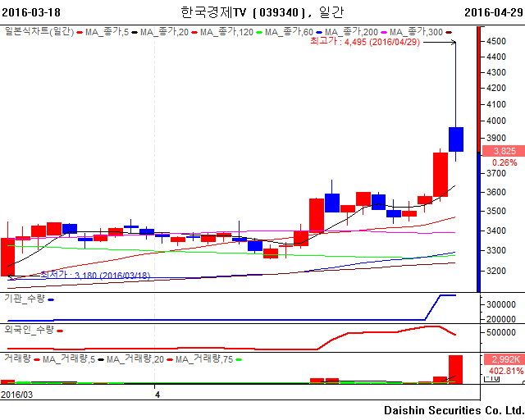Pick the magenta swatch after MA_종가,200
Screen dimensions: 525x420
(x=384, y=33)
